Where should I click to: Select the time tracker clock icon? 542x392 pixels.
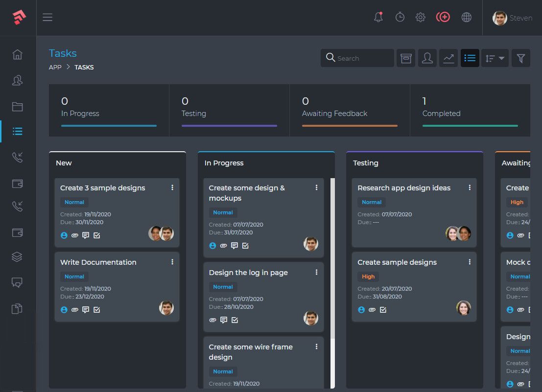(x=400, y=17)
